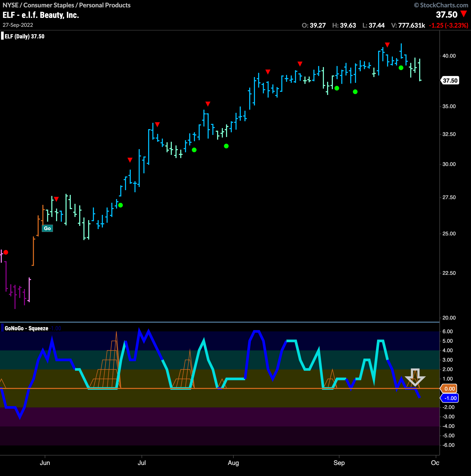The width and height of the screenshot is (471, 476).
Task: Click the red circle marker in late May
Action: 6,252
